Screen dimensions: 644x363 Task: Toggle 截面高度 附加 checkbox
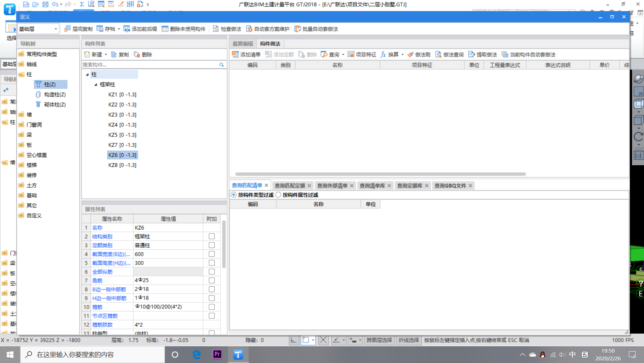pos(212,263)
